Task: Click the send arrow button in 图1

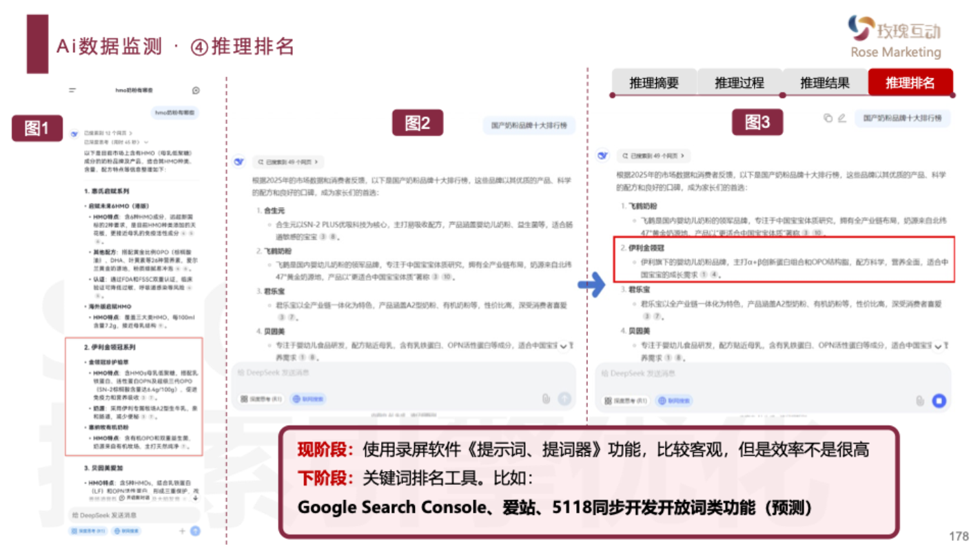Action: [195, 531]
